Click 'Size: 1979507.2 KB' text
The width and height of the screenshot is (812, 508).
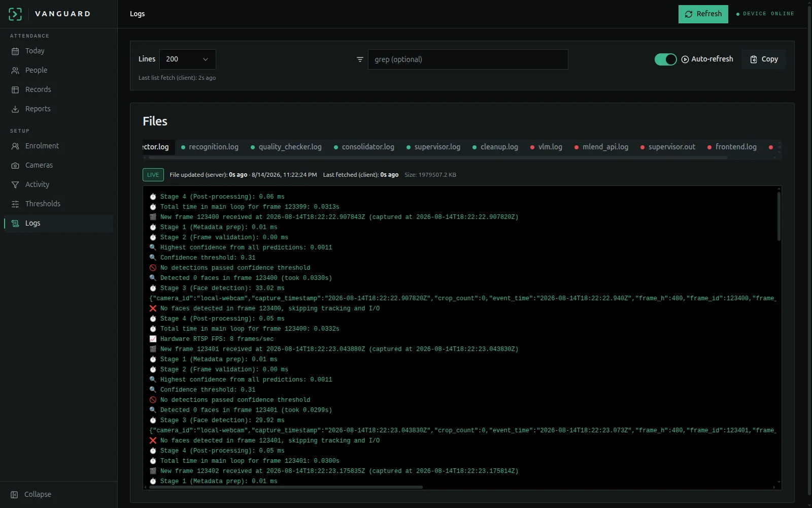[x=430, y=175]
